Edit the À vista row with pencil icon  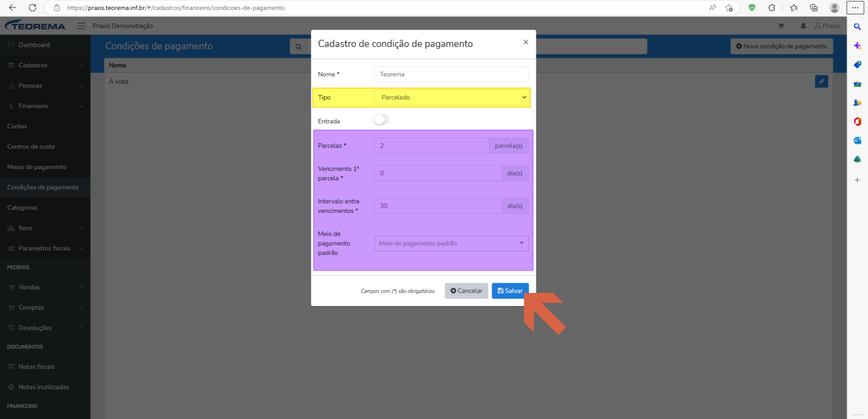coord(821,81)
